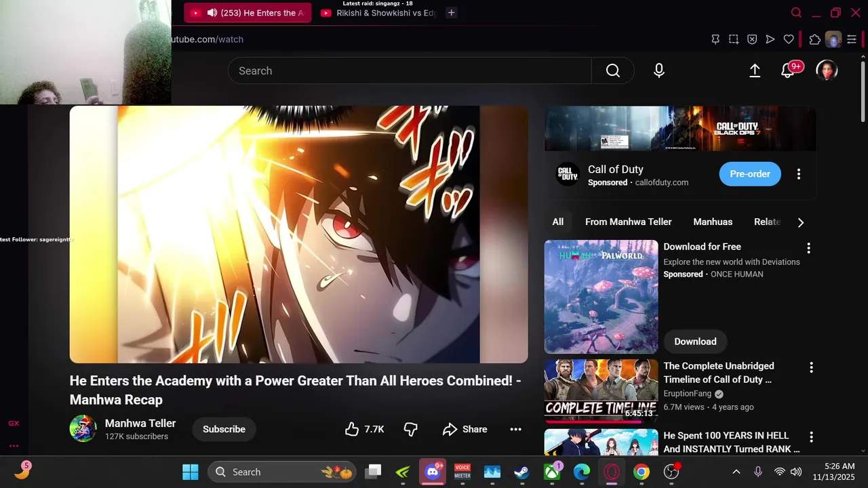
Task: Toggle the taskbar microphone tray icon
Action: point(758,472)
